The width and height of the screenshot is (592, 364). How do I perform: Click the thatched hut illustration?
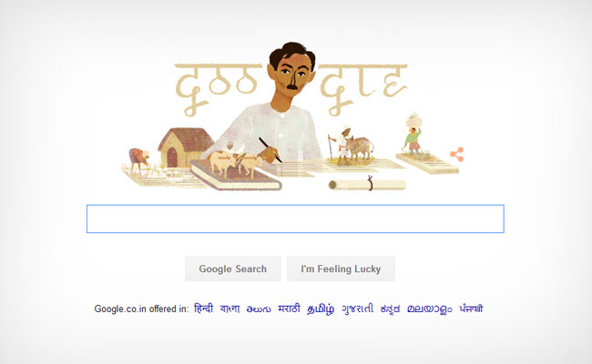click(186, 147)
